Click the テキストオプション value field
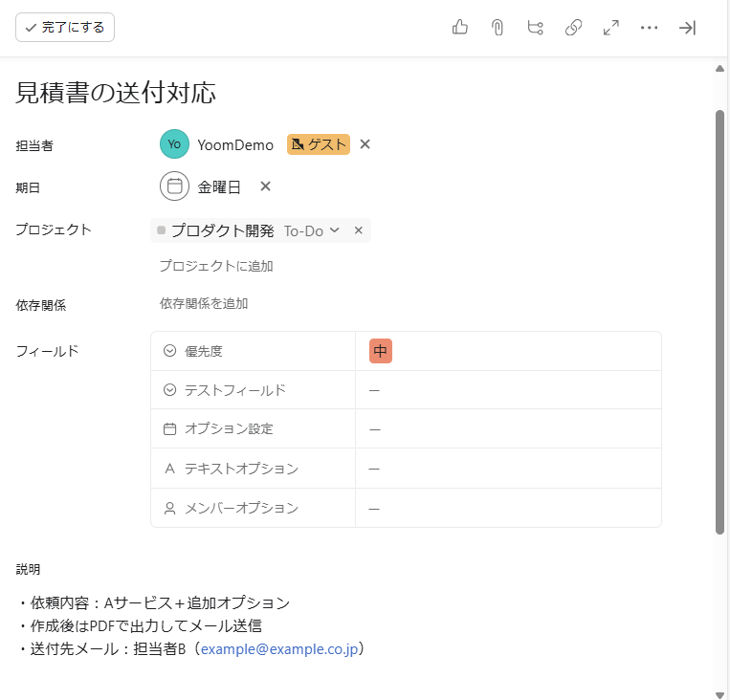Viewport: 730px width, 700px height. click(507, 469)
